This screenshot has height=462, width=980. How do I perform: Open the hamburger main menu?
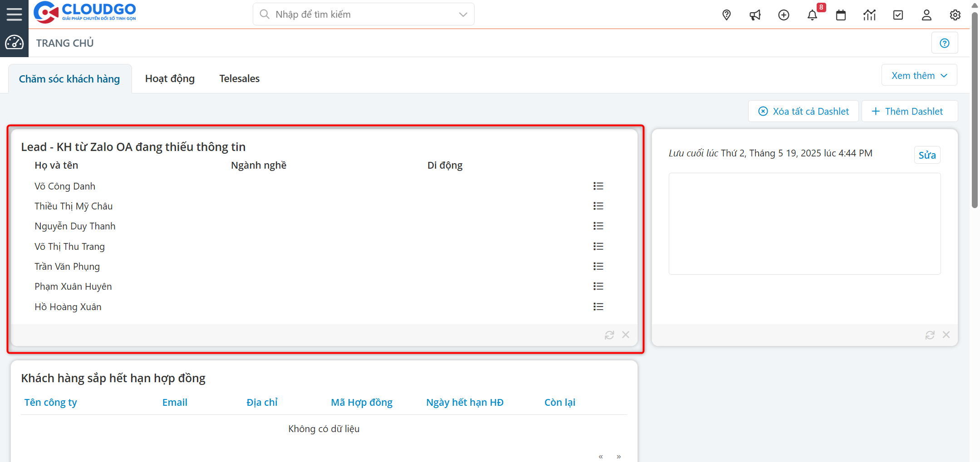pos(14,14)
